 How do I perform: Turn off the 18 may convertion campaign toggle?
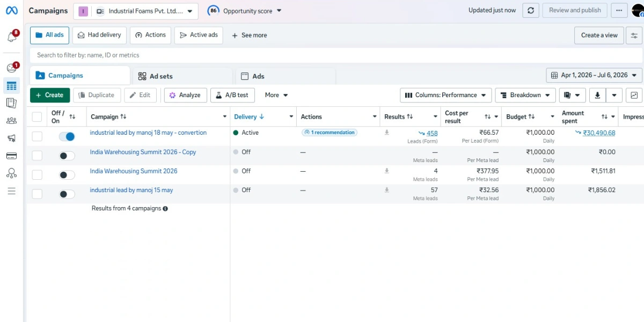[x=67, y=137]
